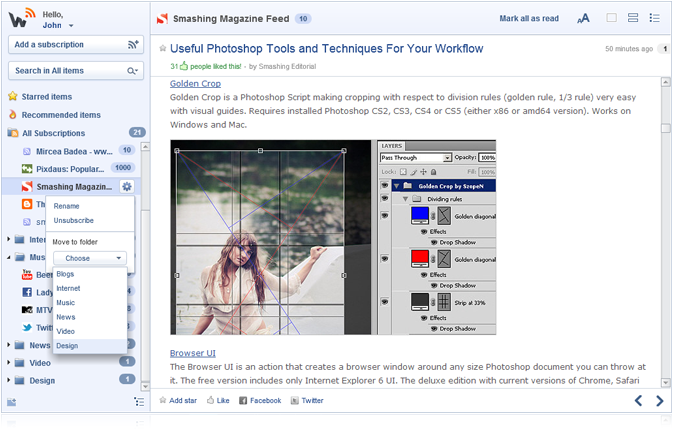The height and width of the screenshot is (430, 673).
Task: Share the article on Twitter
Action: pyautogui.click(x=307, y=400)
